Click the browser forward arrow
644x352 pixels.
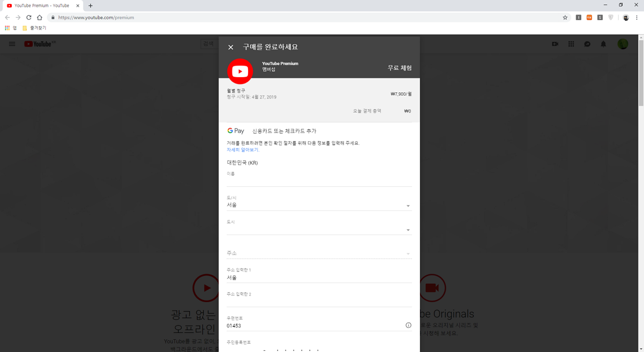pyautogui.click(x=18, y=18)
